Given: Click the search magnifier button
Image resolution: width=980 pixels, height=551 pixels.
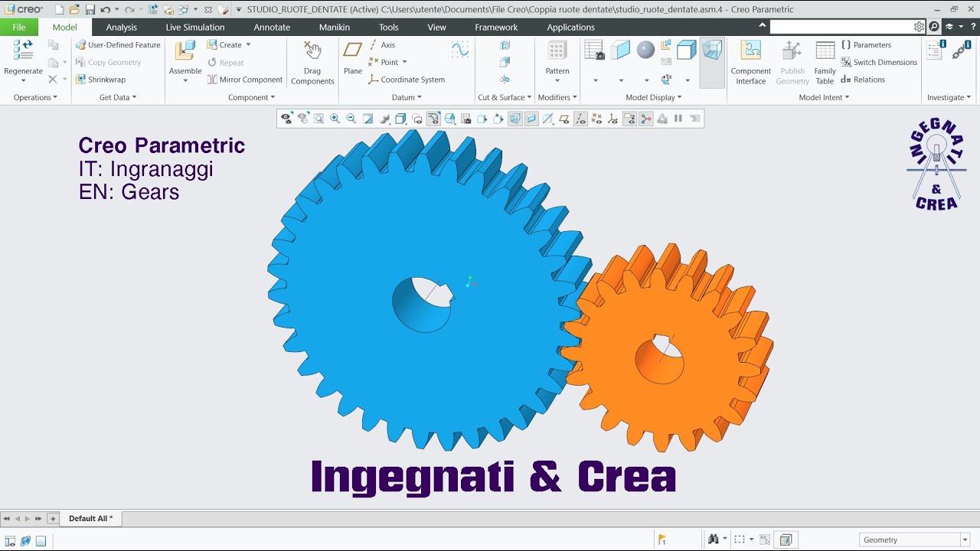Looking at the screenshot, I should click(934, 27).
